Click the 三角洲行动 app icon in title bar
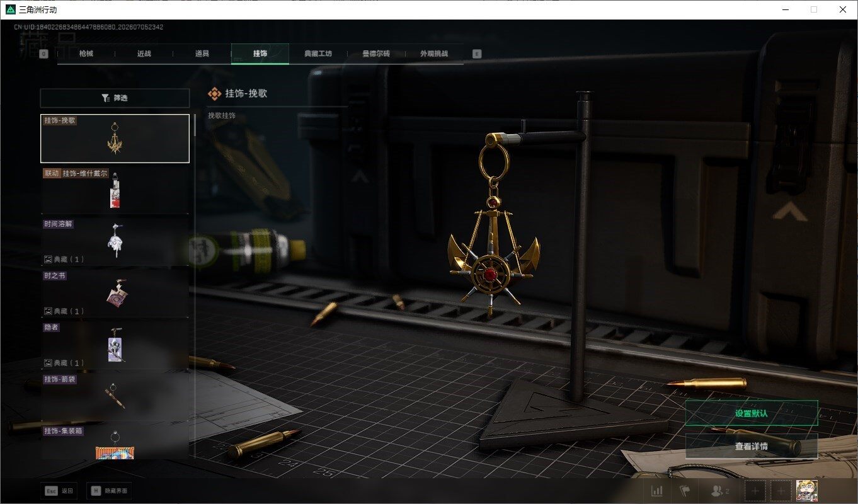Screen dimensions: 858x504 click(10, 9)
